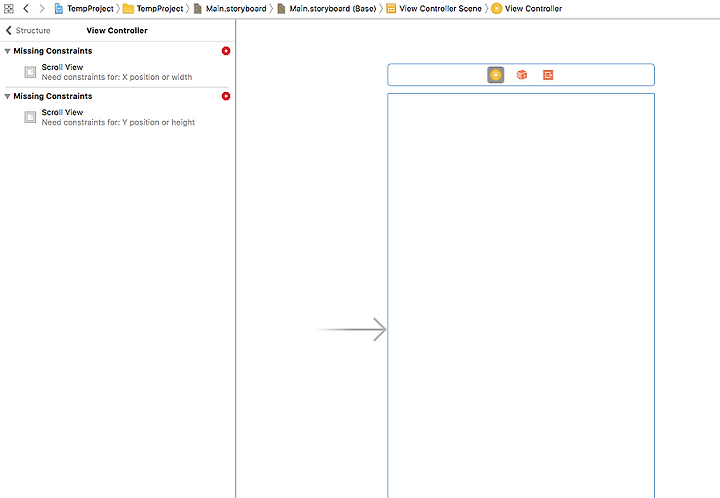
Task: Click the View Controller breadcrumb item
Action: point(527,8)
